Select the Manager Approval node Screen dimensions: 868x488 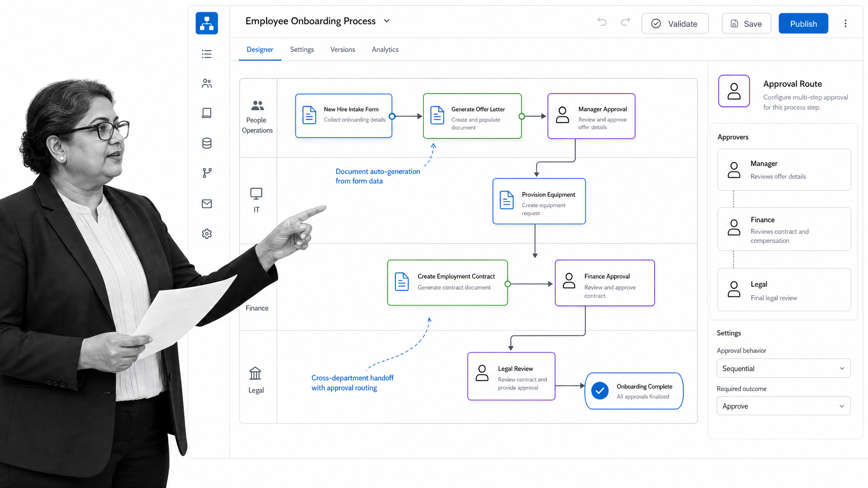pos(591,116)
